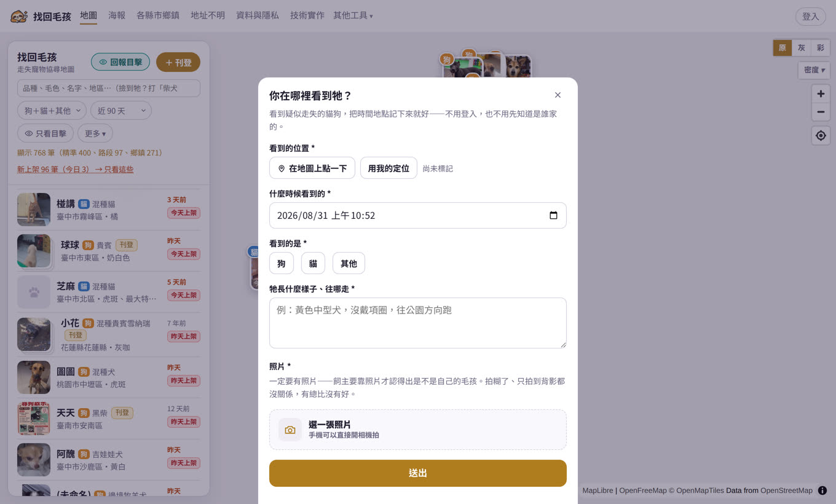836x504 pixels.
Task: Select 貓 as the animal seen
Action: pyautogui.click(x=313, y=263)
